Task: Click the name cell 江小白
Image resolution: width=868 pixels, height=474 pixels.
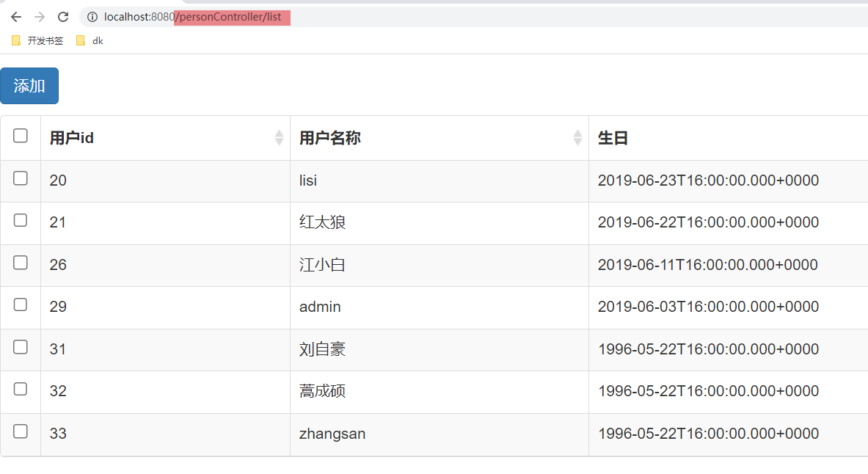Action: click(440, 265)
